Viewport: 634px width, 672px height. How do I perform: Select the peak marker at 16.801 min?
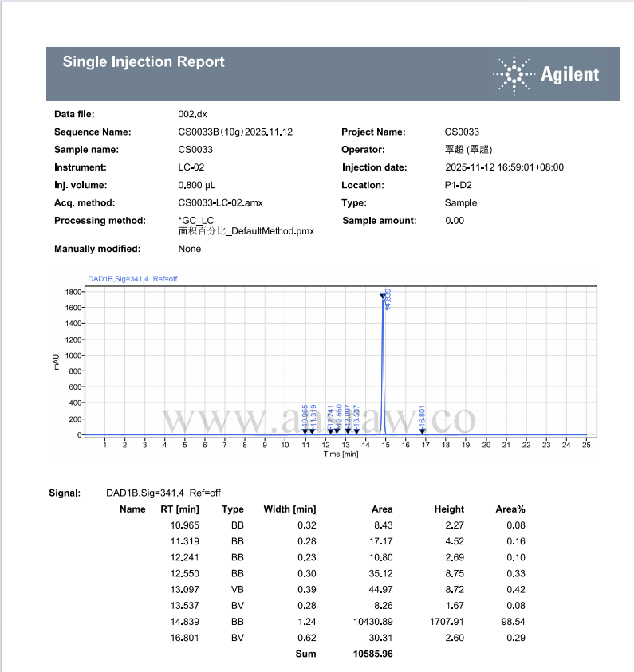point(423,430)
